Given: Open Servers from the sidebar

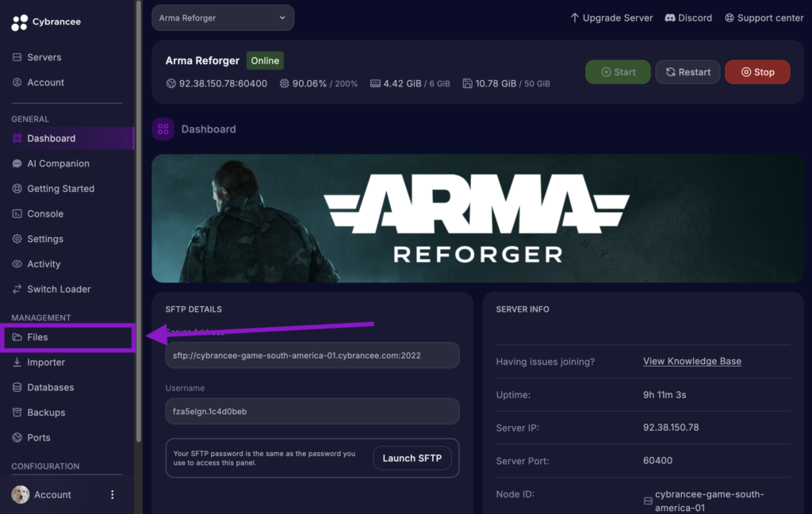Looking at the screenshot, I should [44, 57].
